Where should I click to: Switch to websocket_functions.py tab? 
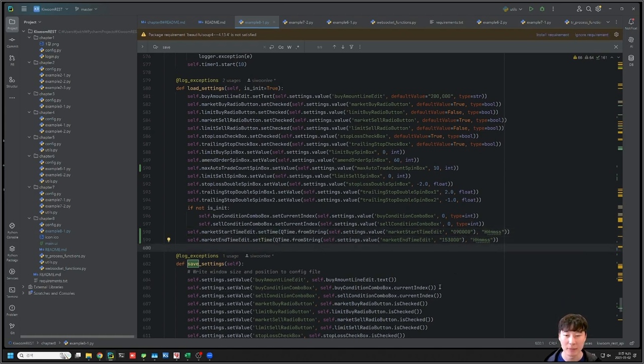[393, 22]
